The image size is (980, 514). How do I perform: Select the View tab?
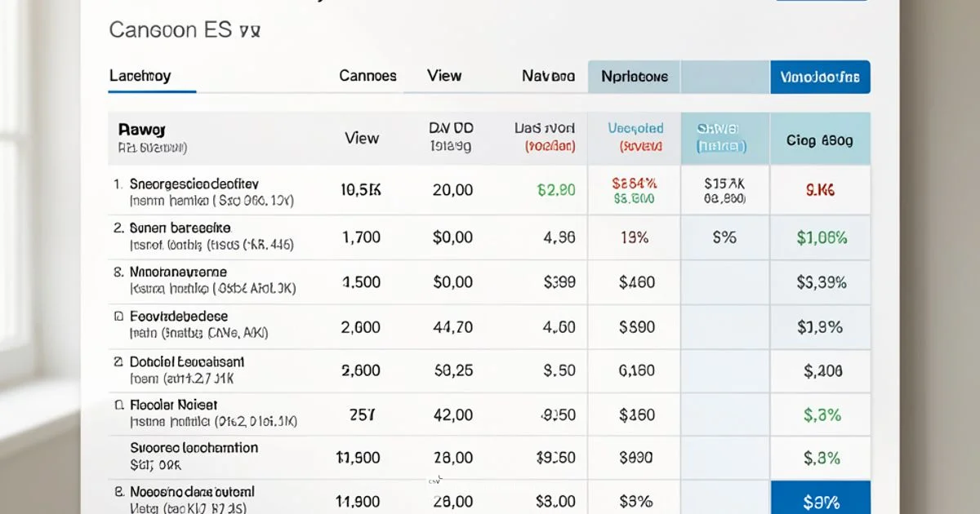[443, 76]
